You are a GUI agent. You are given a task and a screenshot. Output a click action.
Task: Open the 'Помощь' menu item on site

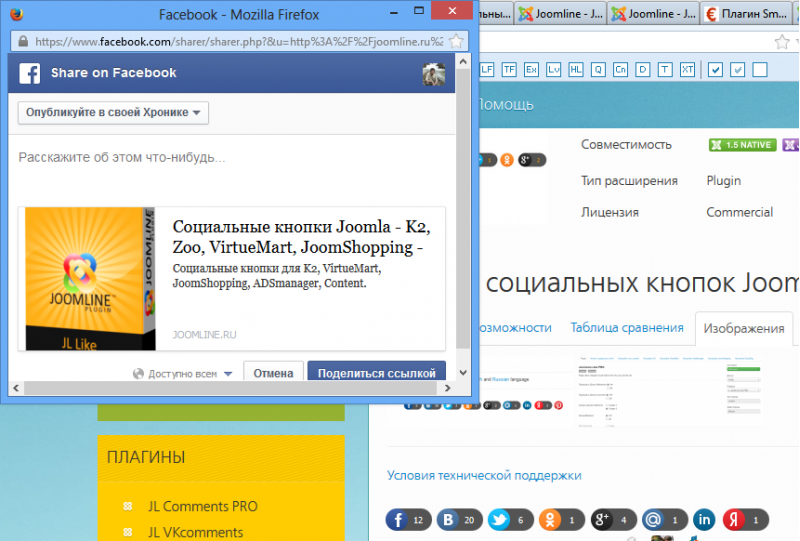coord(505,105)
